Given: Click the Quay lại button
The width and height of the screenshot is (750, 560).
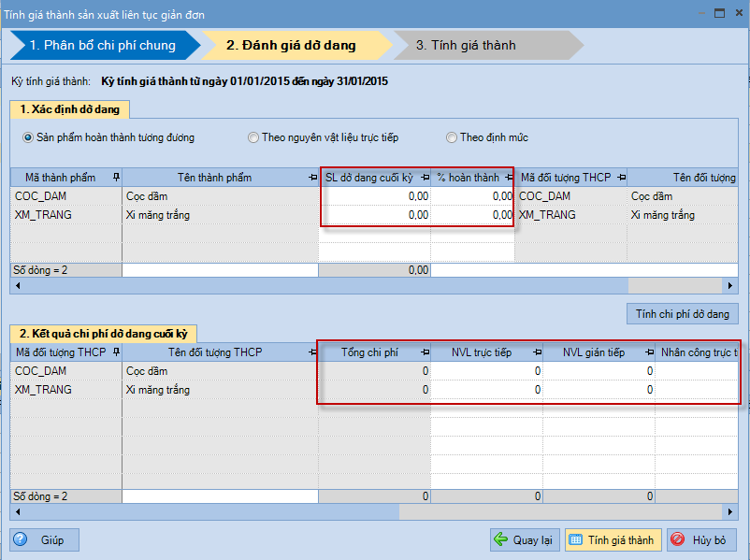Looking at the screenshot, I should tap(525, 540).
